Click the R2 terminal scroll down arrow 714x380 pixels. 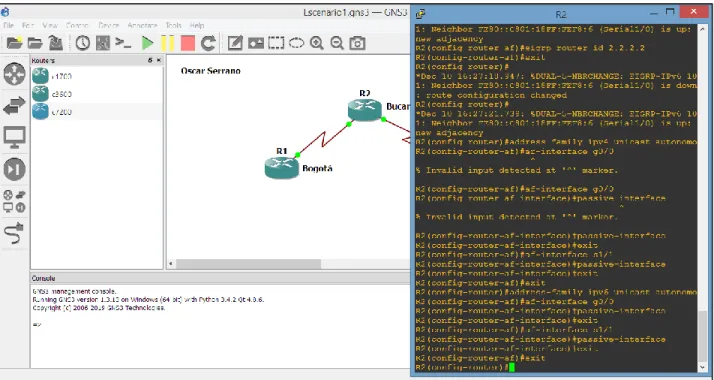(x=704, y=366)
